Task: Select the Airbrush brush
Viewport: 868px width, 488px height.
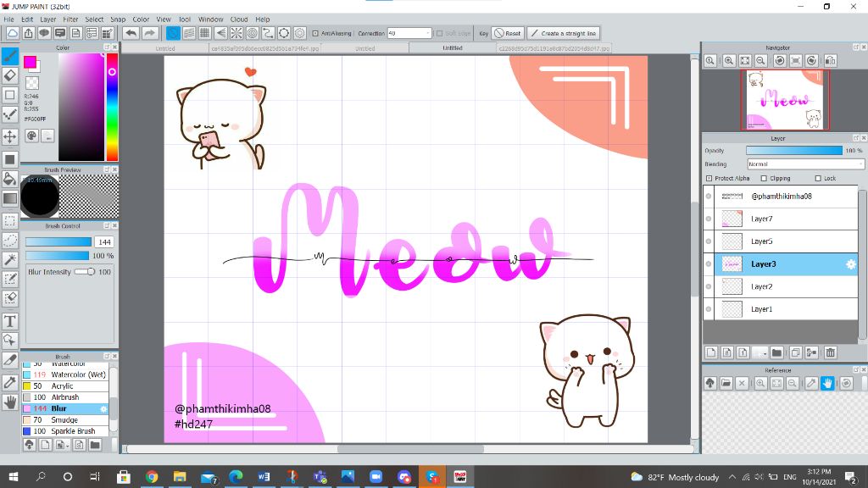Action: click(x=65, y=397)
